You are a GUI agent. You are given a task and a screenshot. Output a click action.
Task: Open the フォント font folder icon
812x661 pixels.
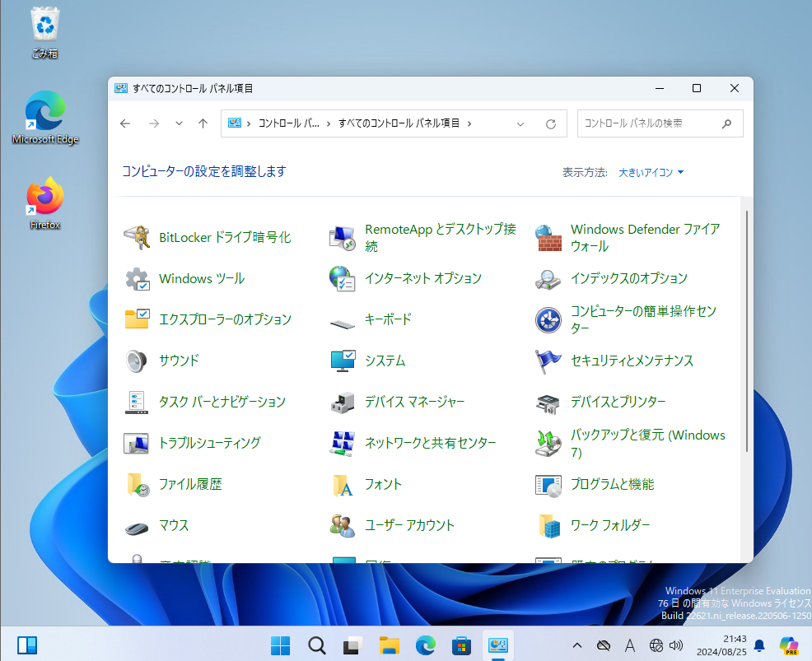tap(343, 485)
